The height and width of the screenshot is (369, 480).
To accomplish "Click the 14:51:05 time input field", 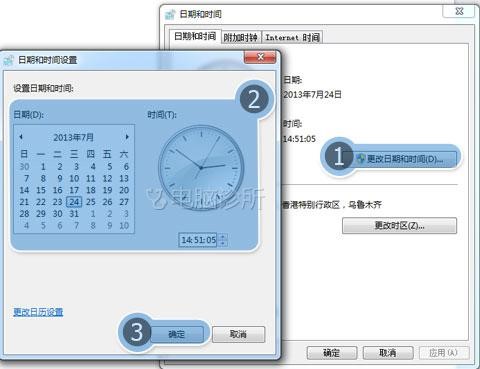I will pyautogui.click(x=198, y=240).
